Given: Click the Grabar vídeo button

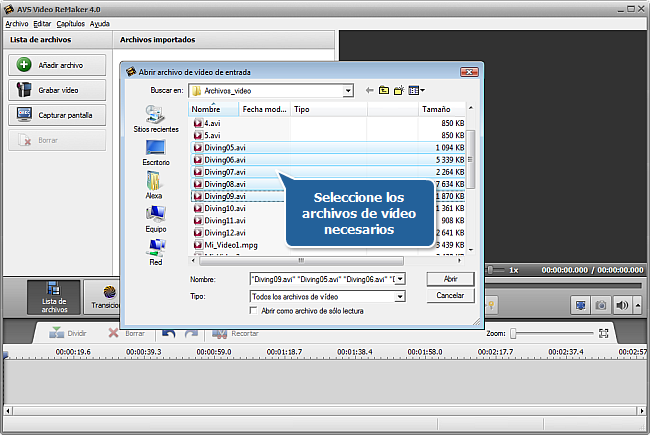Looking at the screenshot, I should pos(57,90).
